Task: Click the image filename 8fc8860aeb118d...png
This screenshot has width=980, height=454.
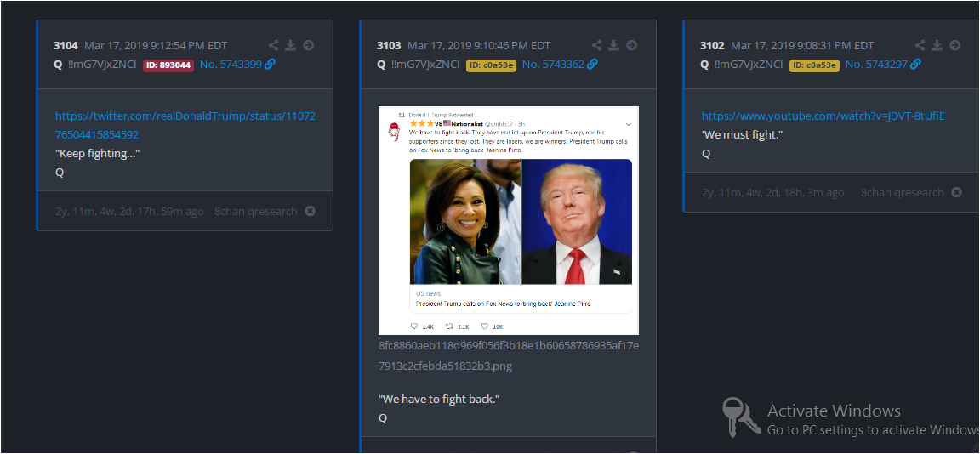Action: coord(509,356)
